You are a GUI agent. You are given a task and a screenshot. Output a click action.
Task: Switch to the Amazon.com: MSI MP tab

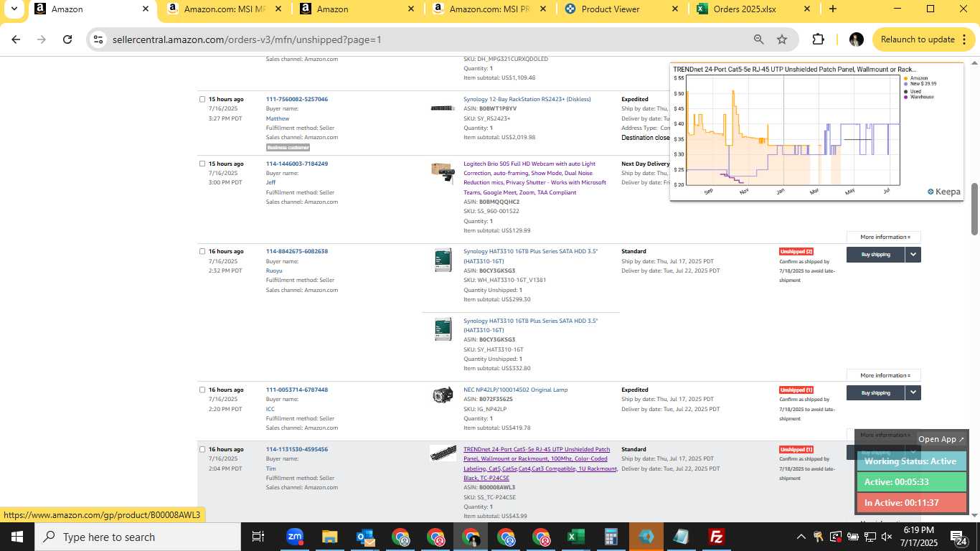[x=225, y=9]
